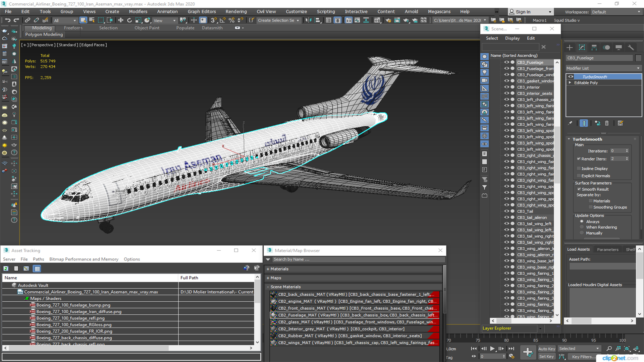Open the Workspaces Default dropdown
Screen dimensions: 644x362
coord(616,12)
